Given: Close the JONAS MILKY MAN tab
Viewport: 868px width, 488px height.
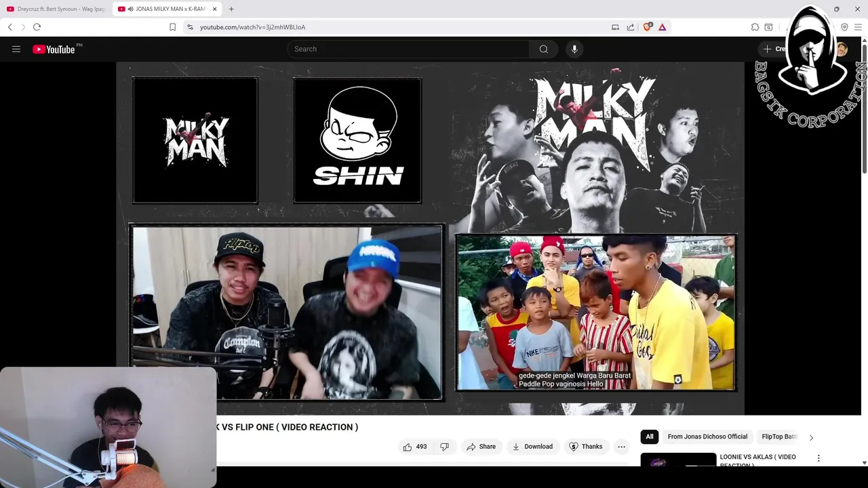Looking at the screenshot, I should (x=215, y=9).
